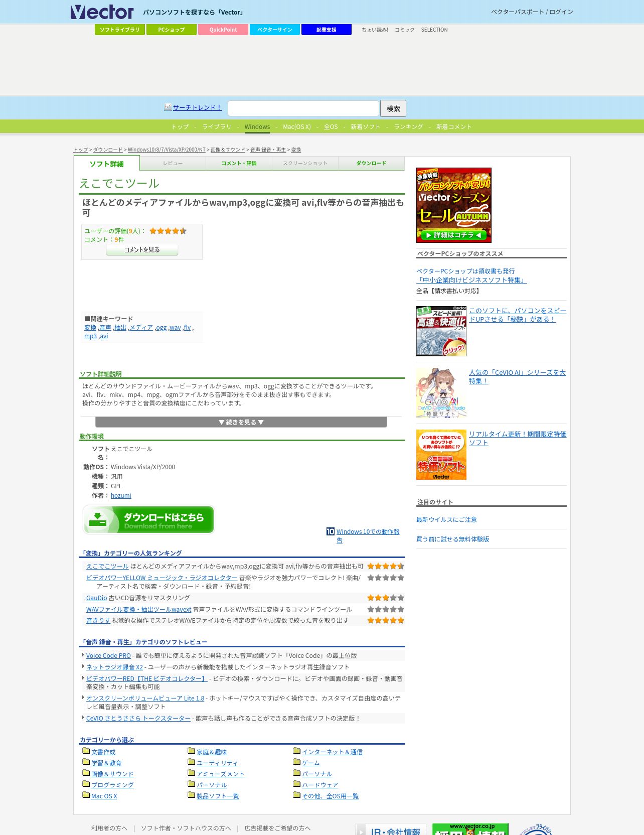Open 中小企業向けビジネスソフト特集 link
The height and width of the screenshot is (835, 644).
[x=471, y=280]
